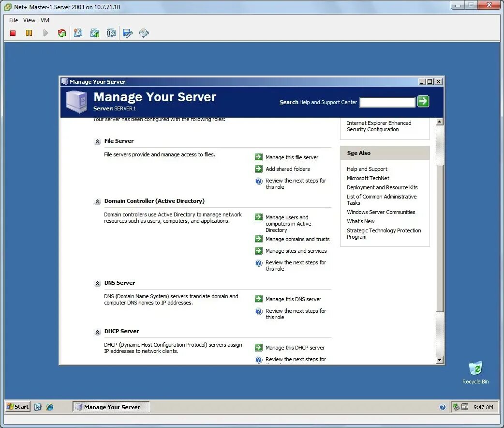Click the vertical scrollbar thumb
The image size is (504, 428).
pyautogui.click(x=439, y=238)
